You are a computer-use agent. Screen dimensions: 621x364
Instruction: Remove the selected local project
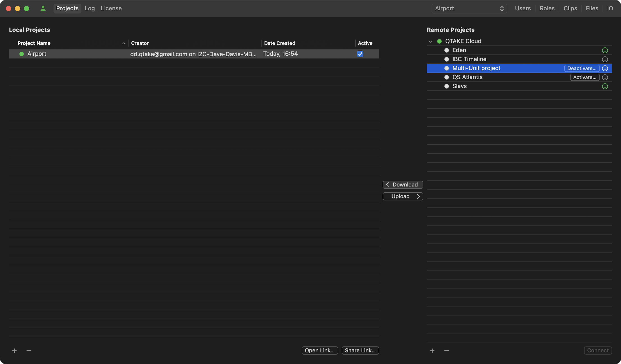(29, 350)
